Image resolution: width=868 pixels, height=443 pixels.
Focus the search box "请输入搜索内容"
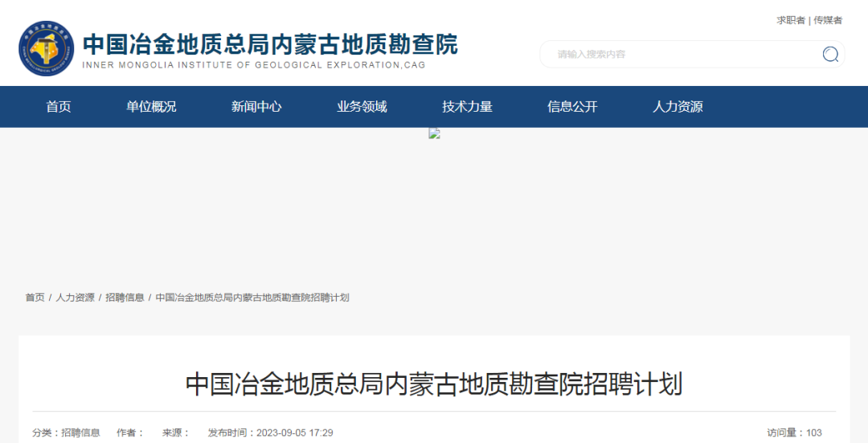(x=692, y=54)
